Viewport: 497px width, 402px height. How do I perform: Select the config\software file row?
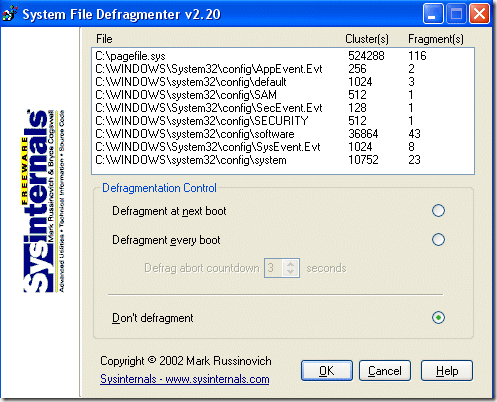pos(283,134)
